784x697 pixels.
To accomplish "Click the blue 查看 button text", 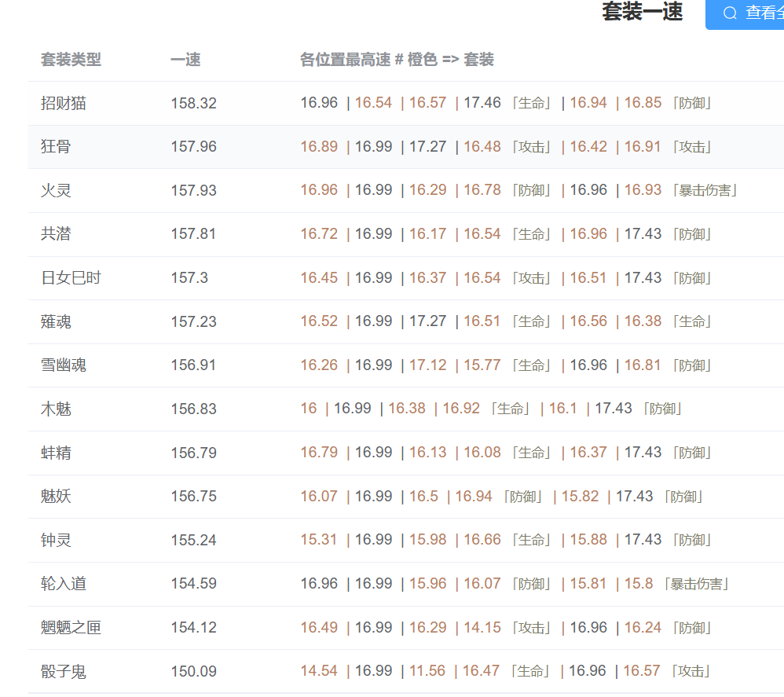I will (x=760, y=13).
